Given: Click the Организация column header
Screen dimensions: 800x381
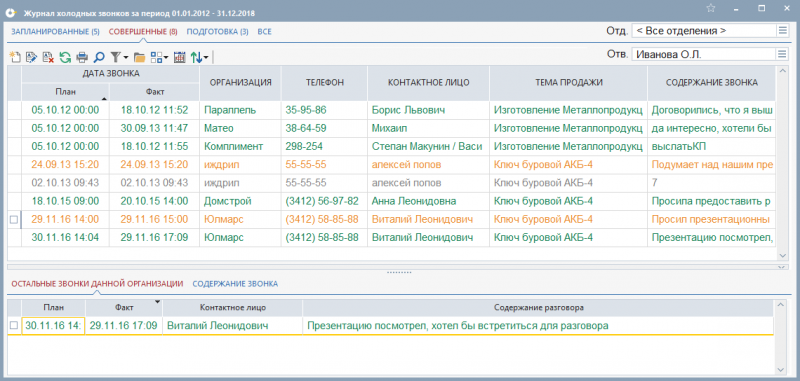Looking at the screenshot, I should 240,82.
